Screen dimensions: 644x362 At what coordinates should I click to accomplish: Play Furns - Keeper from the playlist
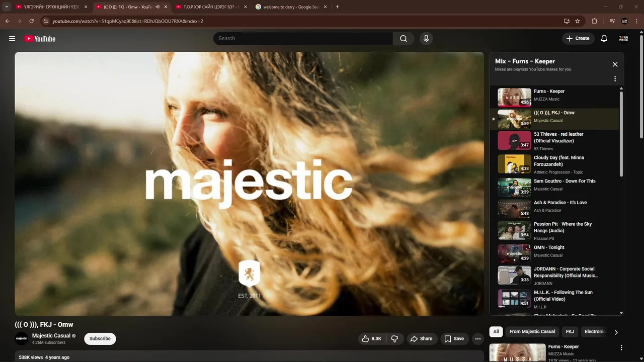554,98
